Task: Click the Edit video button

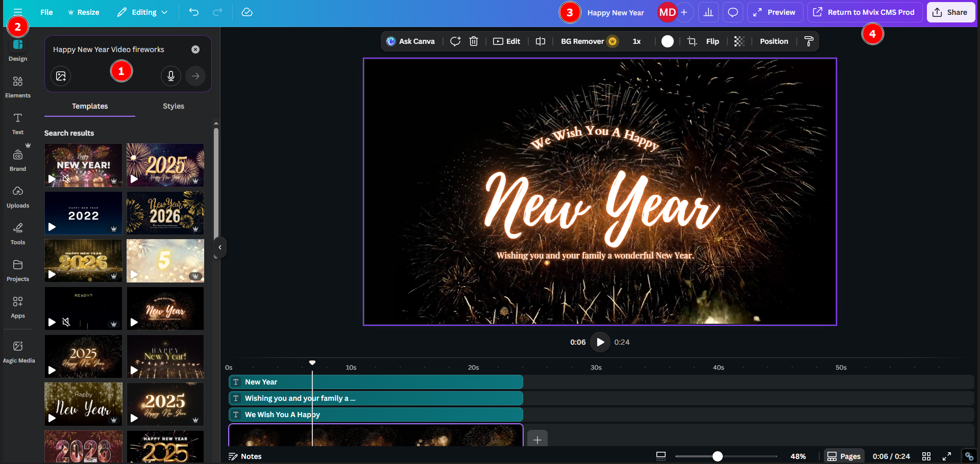Action: (x=506, y=41)
